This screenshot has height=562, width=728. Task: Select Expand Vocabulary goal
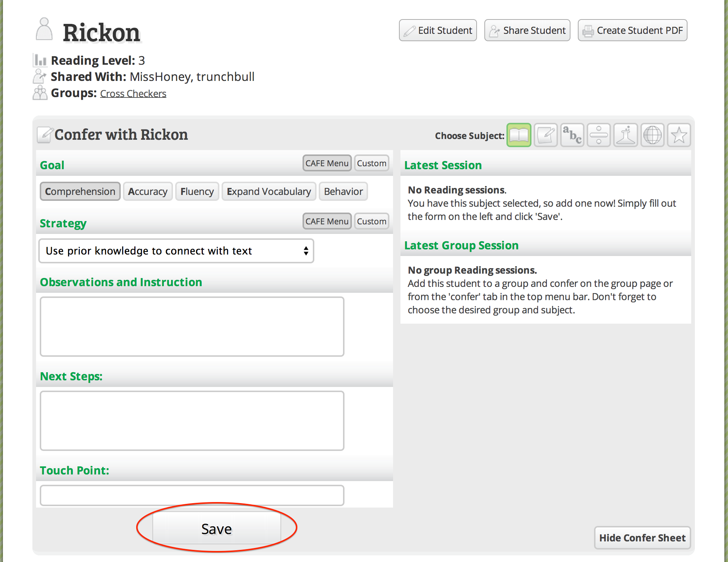[269, 191]
